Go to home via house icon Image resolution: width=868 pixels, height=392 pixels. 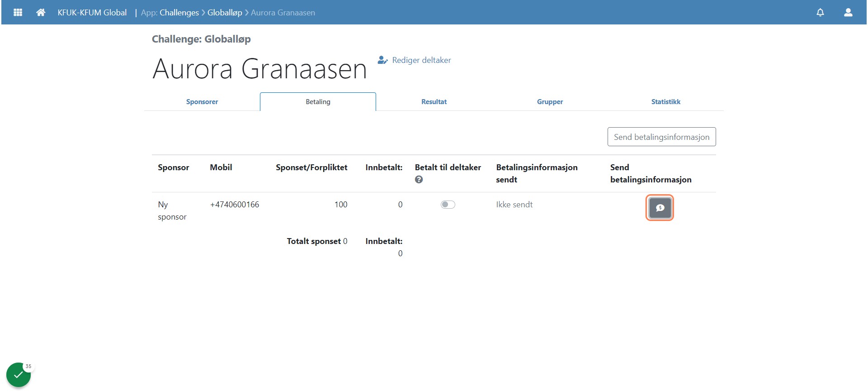[x=41, y=12]
